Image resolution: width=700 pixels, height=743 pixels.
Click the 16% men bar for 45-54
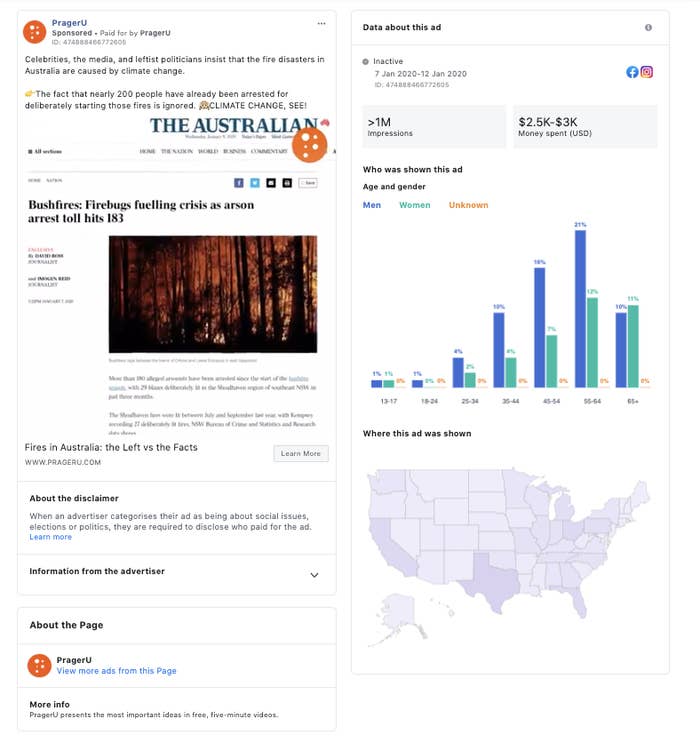pos(539,328)
